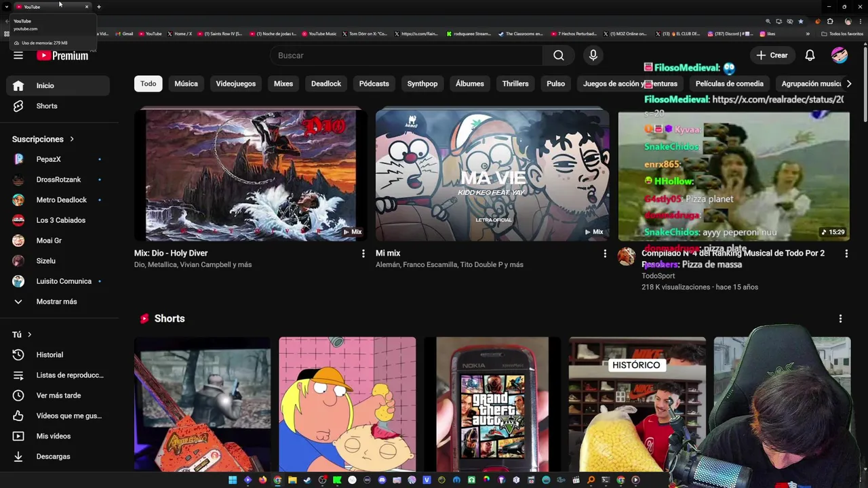Select the Thrillers filter chip

click(x=515, y=83)
